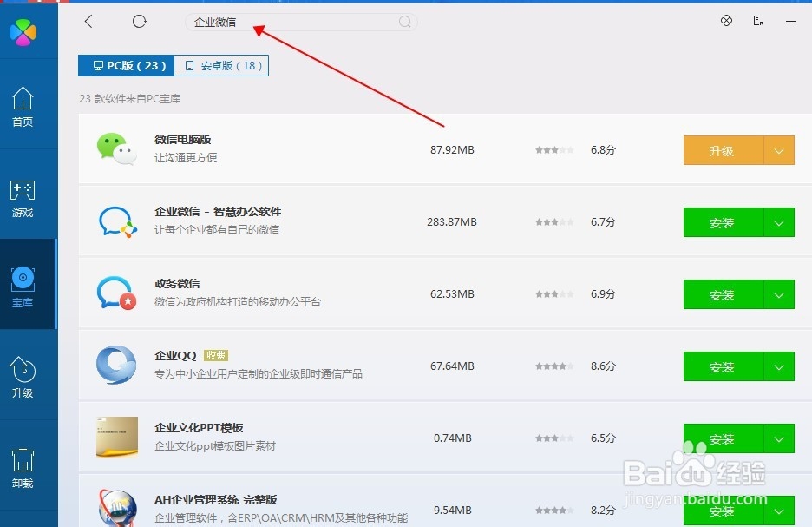Image resolution: width=812 pixels, height=527 pixels.
Task: Click the 政务微信 app icon
Action: (116, 293)
